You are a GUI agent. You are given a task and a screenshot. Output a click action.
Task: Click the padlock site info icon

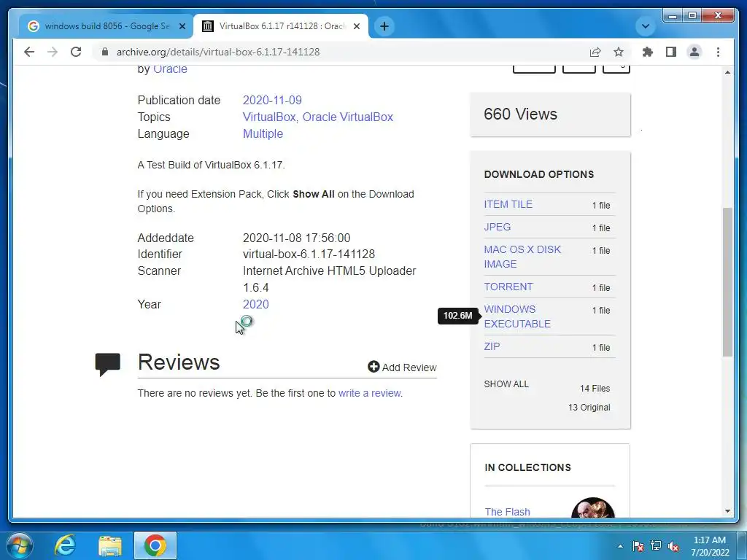click(x=105, y=52)
